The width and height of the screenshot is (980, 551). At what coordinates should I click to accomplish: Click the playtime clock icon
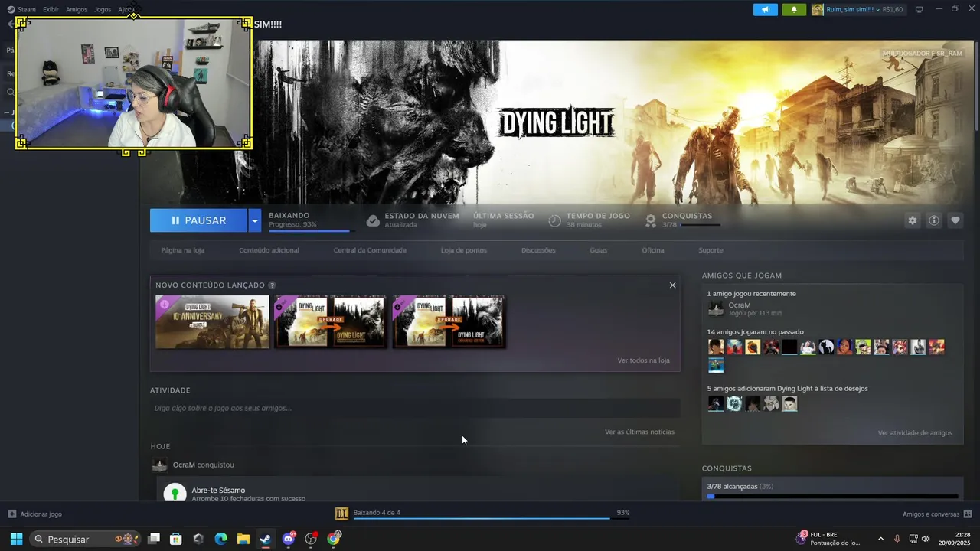[x=555, y=220]
